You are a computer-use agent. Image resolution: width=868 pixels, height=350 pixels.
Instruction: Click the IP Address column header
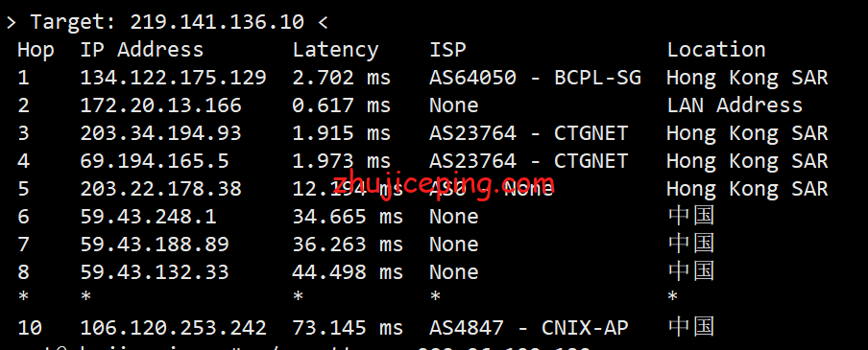coord(142,50)
